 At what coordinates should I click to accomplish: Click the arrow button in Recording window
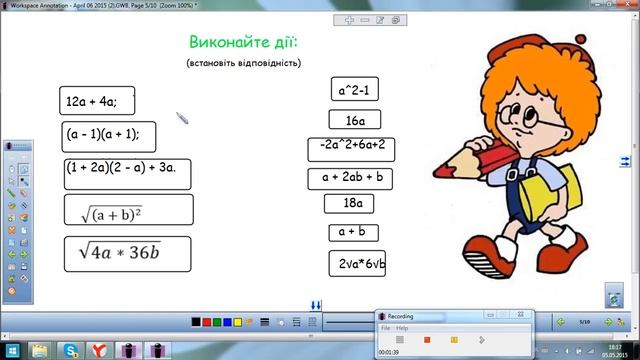pos(482,340)
